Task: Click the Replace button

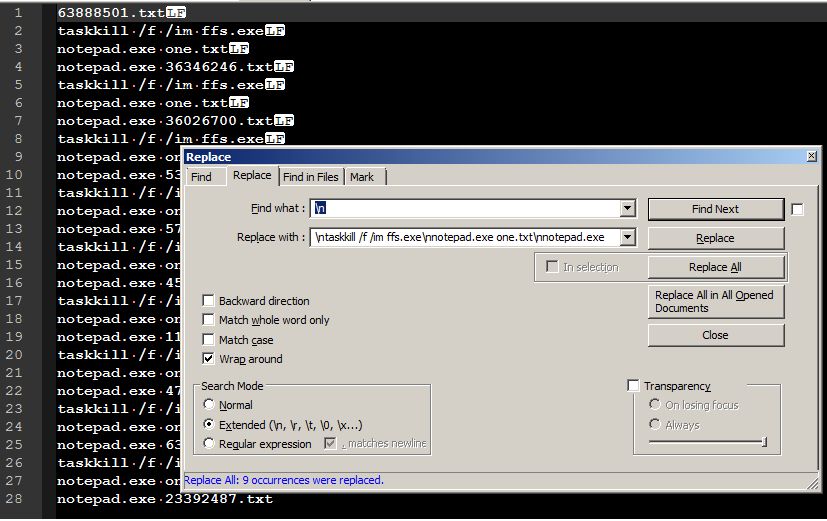Action: point(716,238)
